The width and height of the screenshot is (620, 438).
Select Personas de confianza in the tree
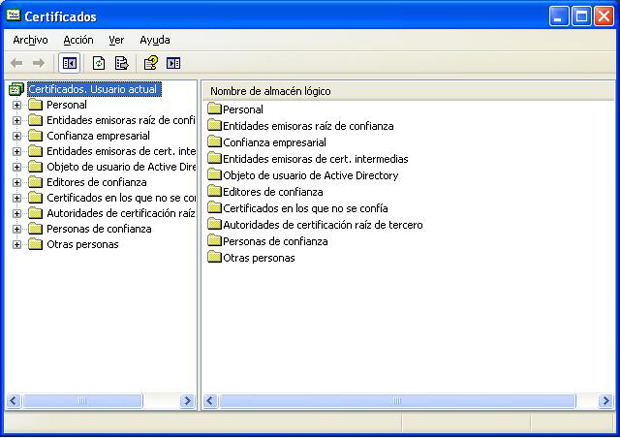(98, 229)
